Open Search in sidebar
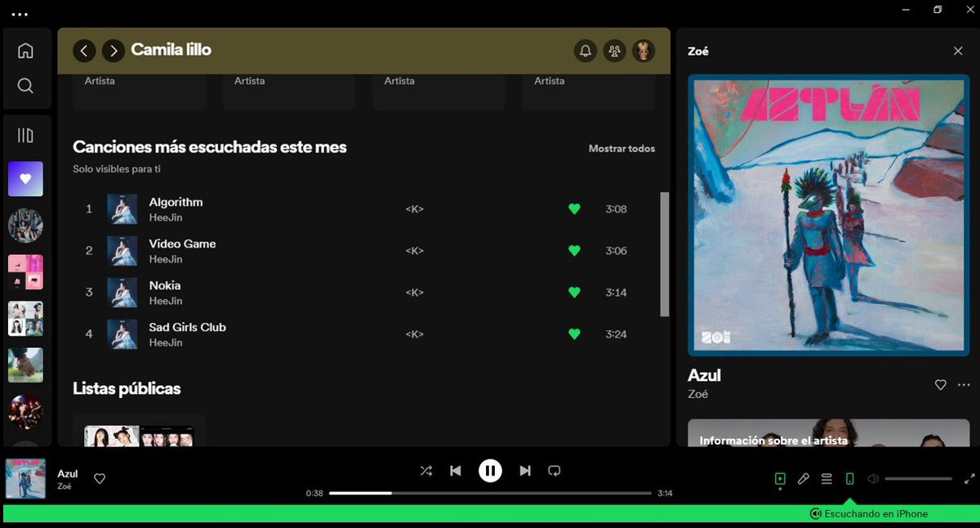The height and width of the screenshot is (528, 980). click(x=25, y=86)
